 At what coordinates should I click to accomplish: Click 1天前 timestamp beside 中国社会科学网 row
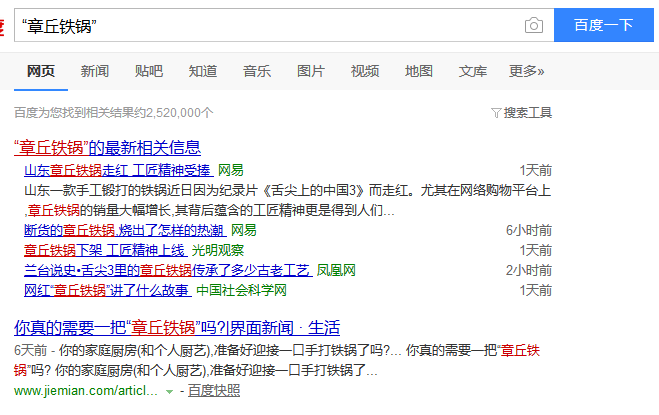pos(535,291)
